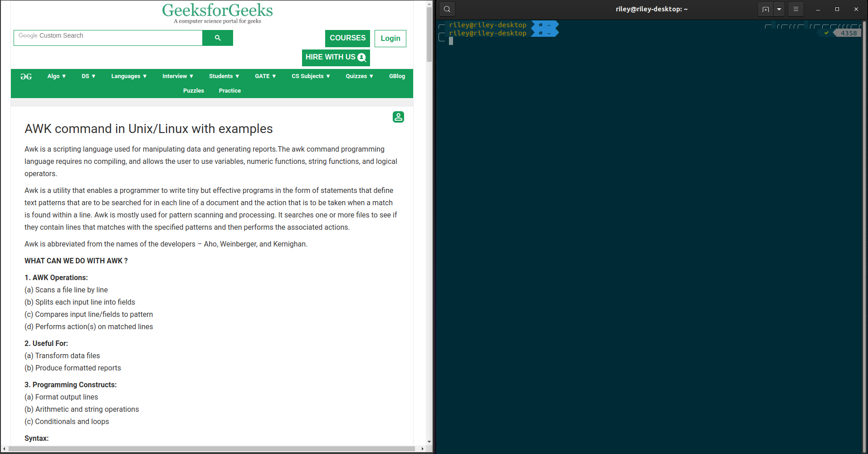Click the Login button
This screenshot has height=454, width=868.
[390, 38]
